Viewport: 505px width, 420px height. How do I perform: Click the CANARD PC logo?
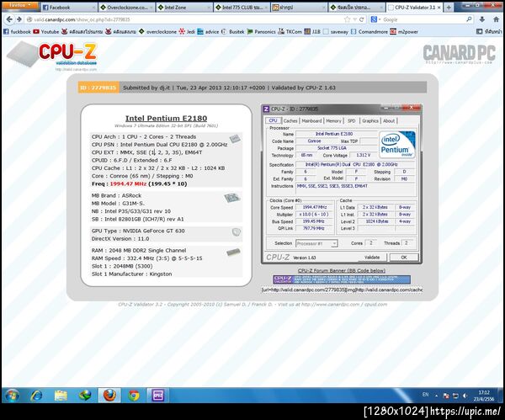coord(459,54)
